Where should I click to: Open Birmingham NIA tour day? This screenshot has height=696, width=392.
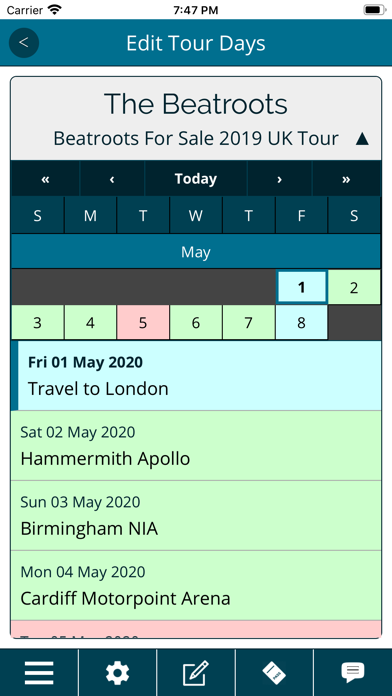[196, 516]
